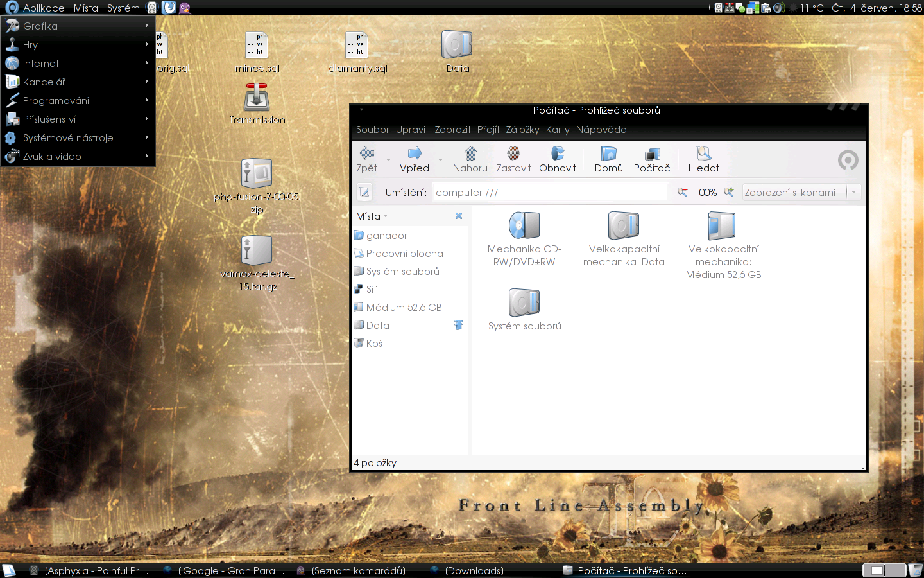Viewport: 924px width, 578px height.
Task: Reset zoom via the 100% label
Action: pyautogui.click(x=706, y=192)
